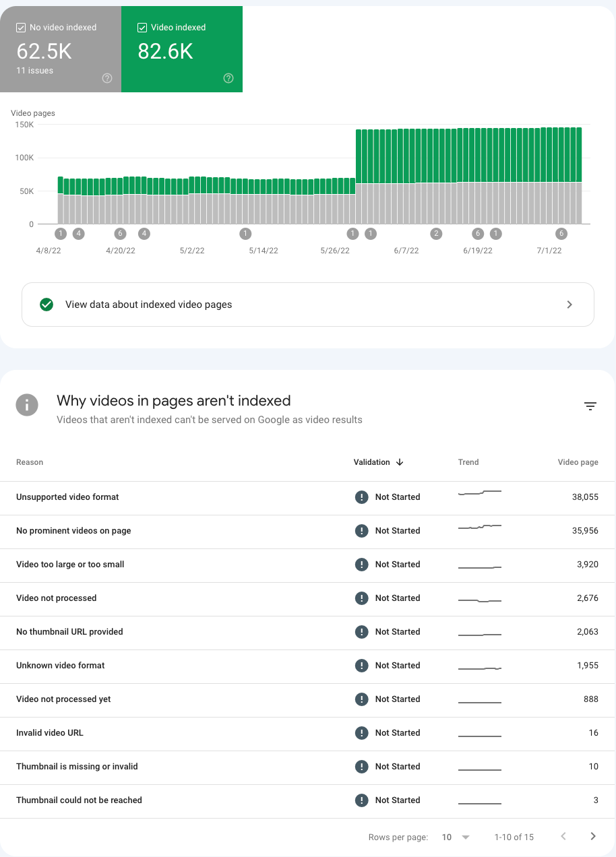This screenshot has height=857, width=616.
Task: Select the Video indexed card
Action: click(182, 49)
